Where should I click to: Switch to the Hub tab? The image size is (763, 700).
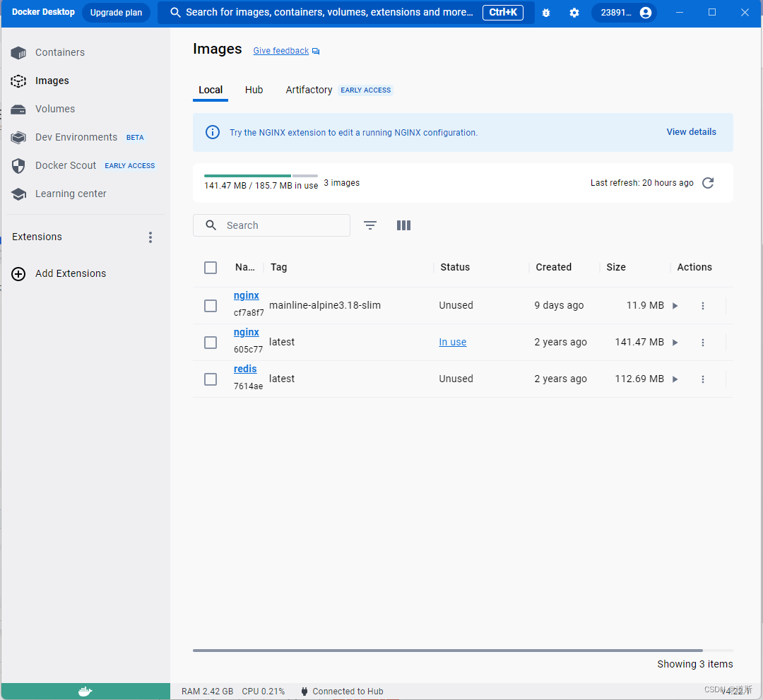click(254, 90)
